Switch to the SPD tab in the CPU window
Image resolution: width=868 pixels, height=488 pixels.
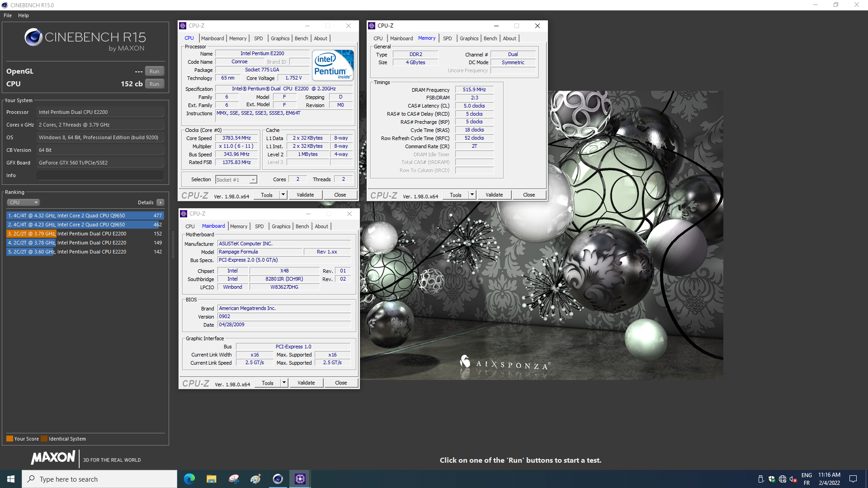coord(259,38)
